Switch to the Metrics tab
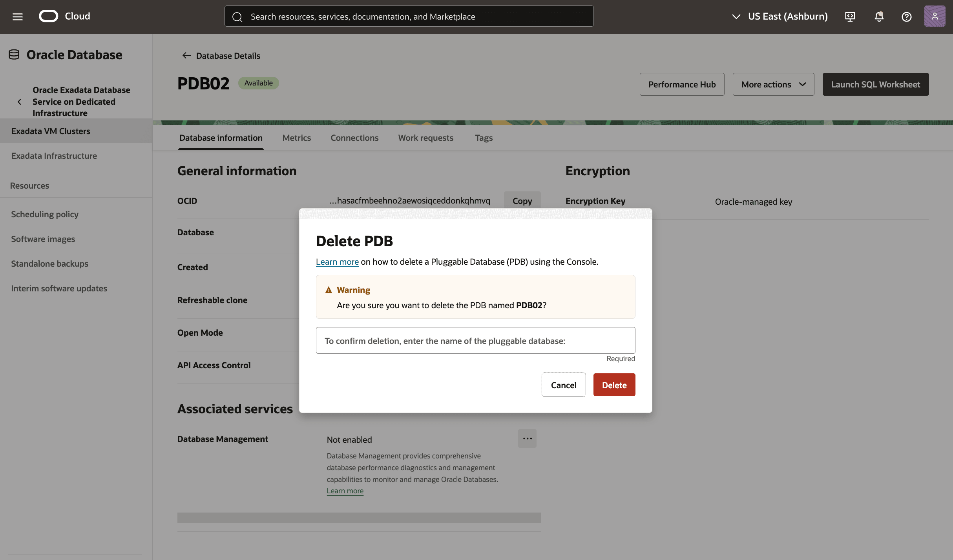 click(296, 138)
